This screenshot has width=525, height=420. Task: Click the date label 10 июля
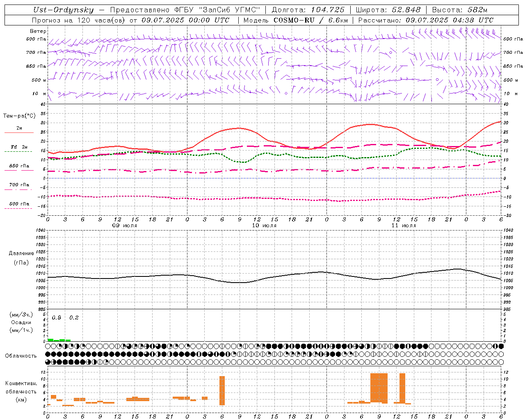[264, 226]
